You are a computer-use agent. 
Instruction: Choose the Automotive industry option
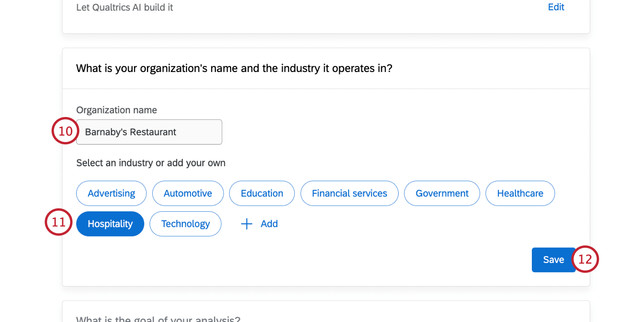tap(188, 194)
